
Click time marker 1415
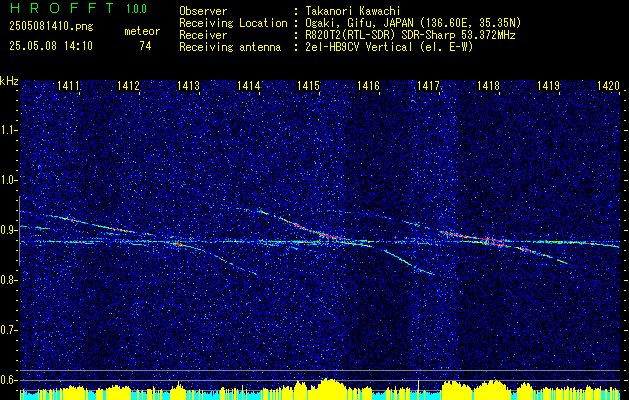308,85
